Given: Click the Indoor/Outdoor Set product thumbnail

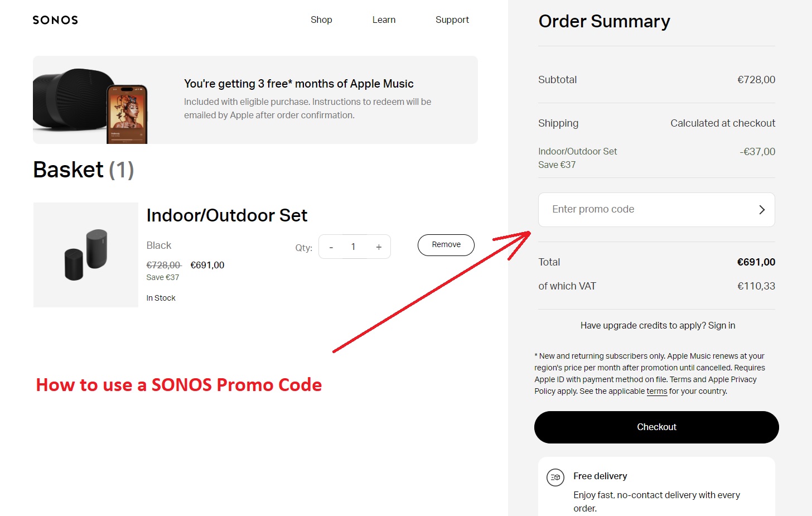Looking at the screenshot, I should click(x=85, y=254).
